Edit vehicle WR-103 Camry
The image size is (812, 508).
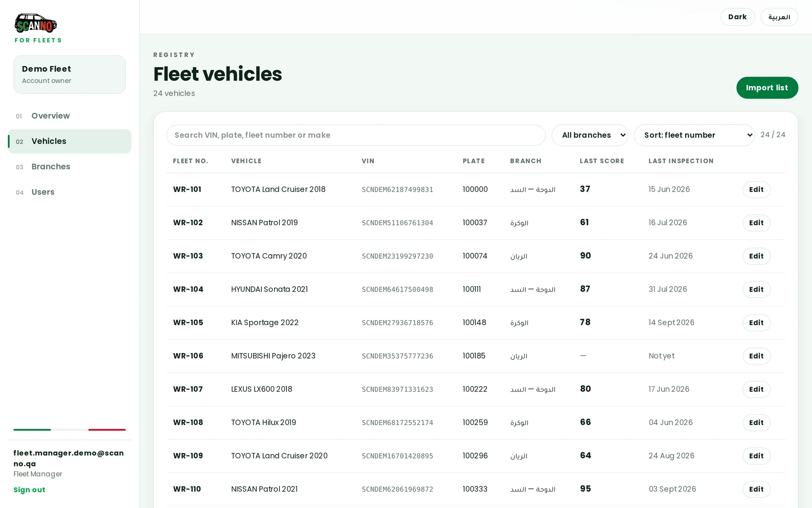pos(756,256)
